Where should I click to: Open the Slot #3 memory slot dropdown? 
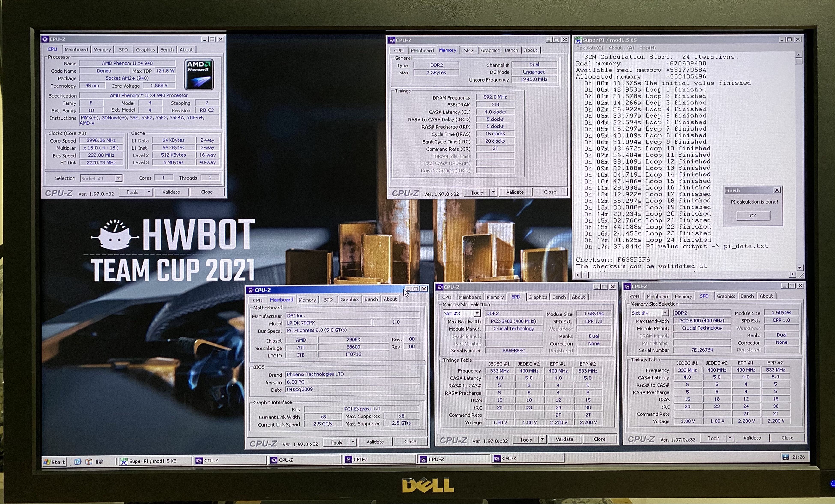click(x=477, y=314)
